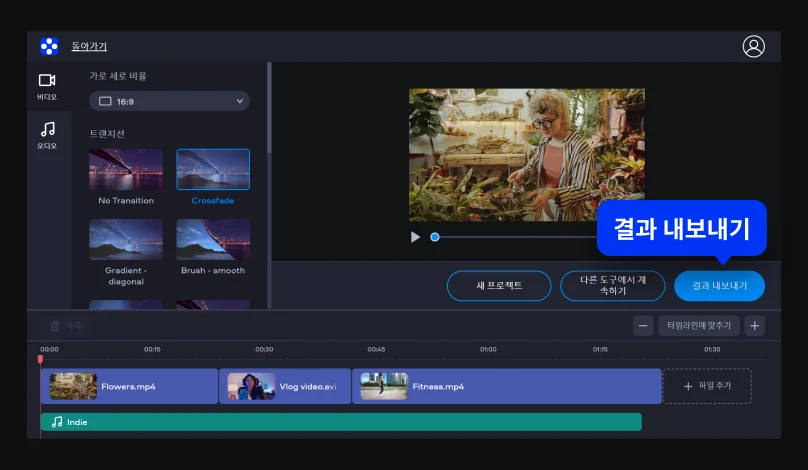
Task: Click the 파일 추가 add file box
Action: 707,386
